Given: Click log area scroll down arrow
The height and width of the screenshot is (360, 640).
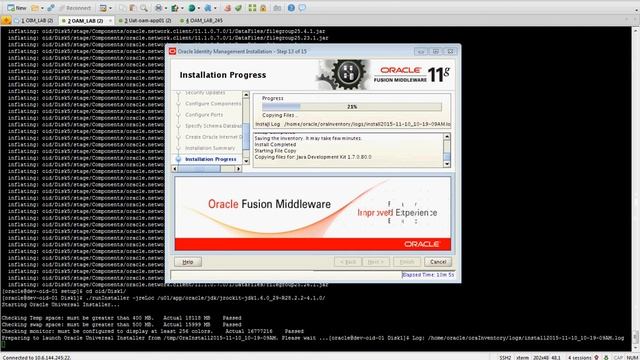Looking at the screenshot, I should [x=447, y=164].
